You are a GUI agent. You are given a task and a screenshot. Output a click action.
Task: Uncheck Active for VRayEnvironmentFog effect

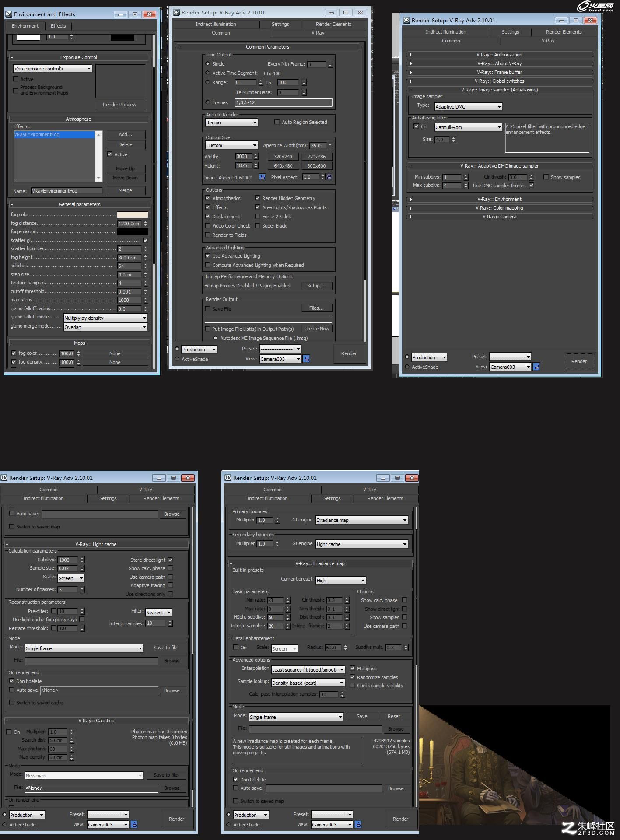[110, 154]
